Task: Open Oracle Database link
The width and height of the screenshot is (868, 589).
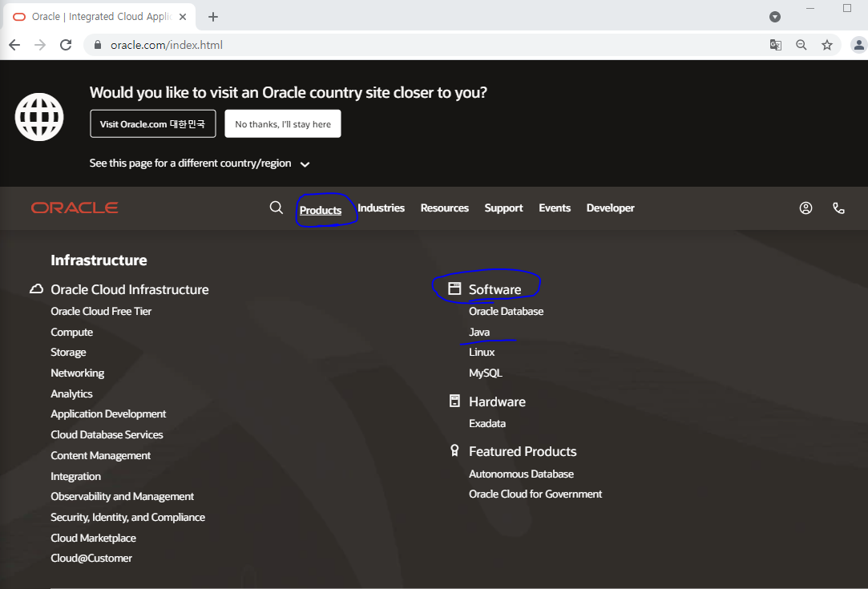Action: pos(506,311)
